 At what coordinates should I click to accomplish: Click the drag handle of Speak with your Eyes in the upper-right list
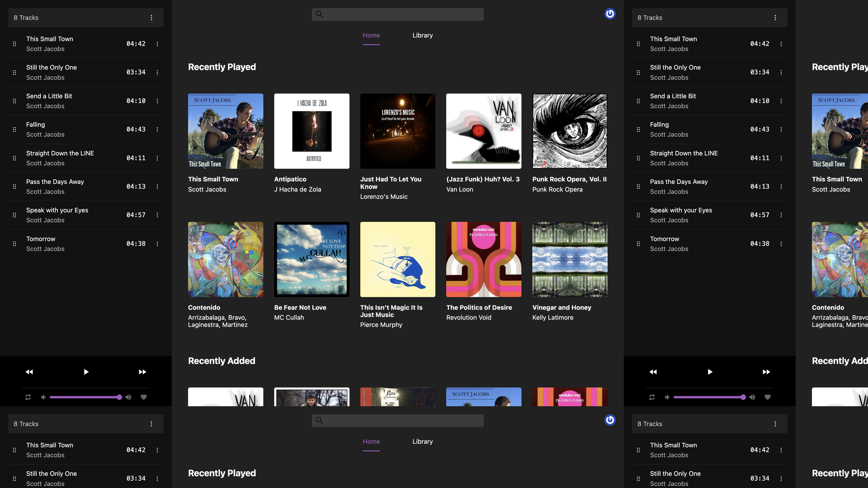tap(638, 215)
